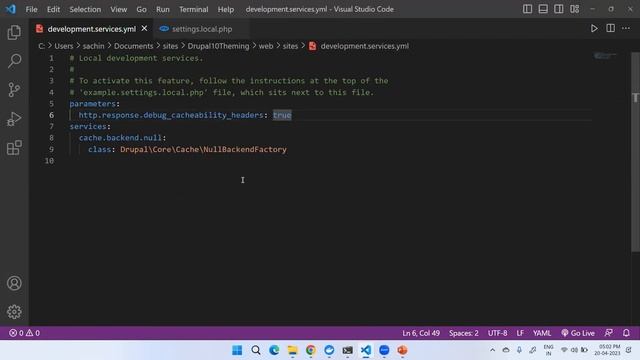Open the Customize Layout icon
This screenshot has width=640, height=360.
coord(574,9)
